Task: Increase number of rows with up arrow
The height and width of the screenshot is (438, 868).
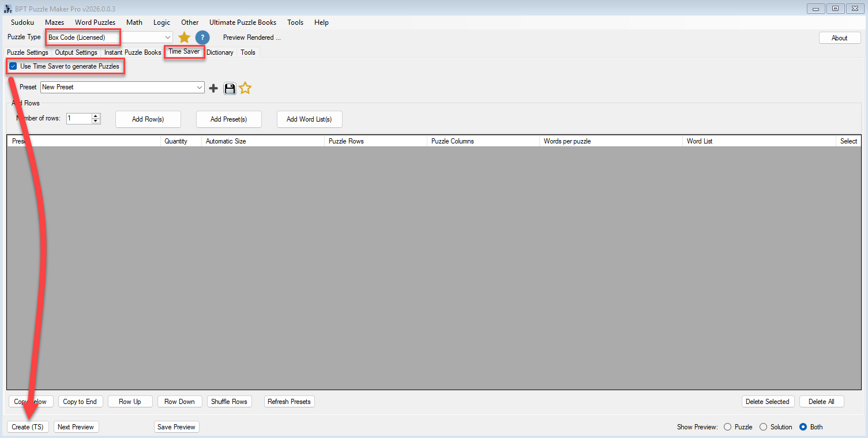Action: click(x=96, y=116)
